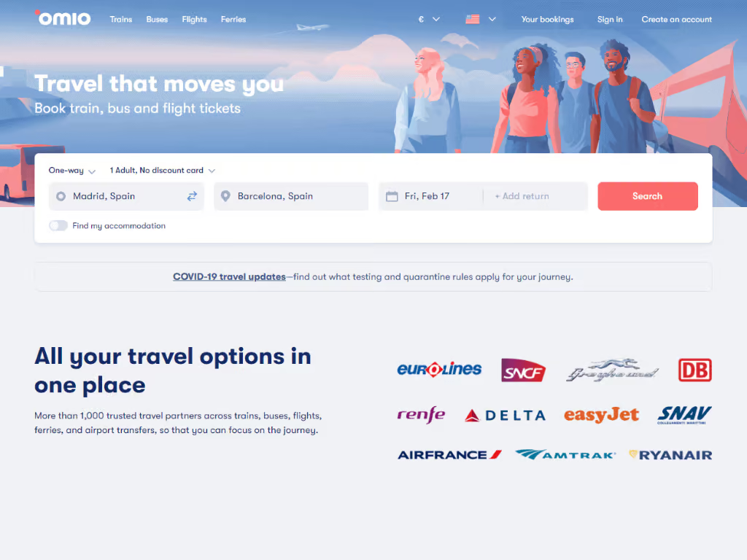The height and width of the screenshot is (560, 747).
Task: Click the Omio logo
Action: tap(63, 18)
